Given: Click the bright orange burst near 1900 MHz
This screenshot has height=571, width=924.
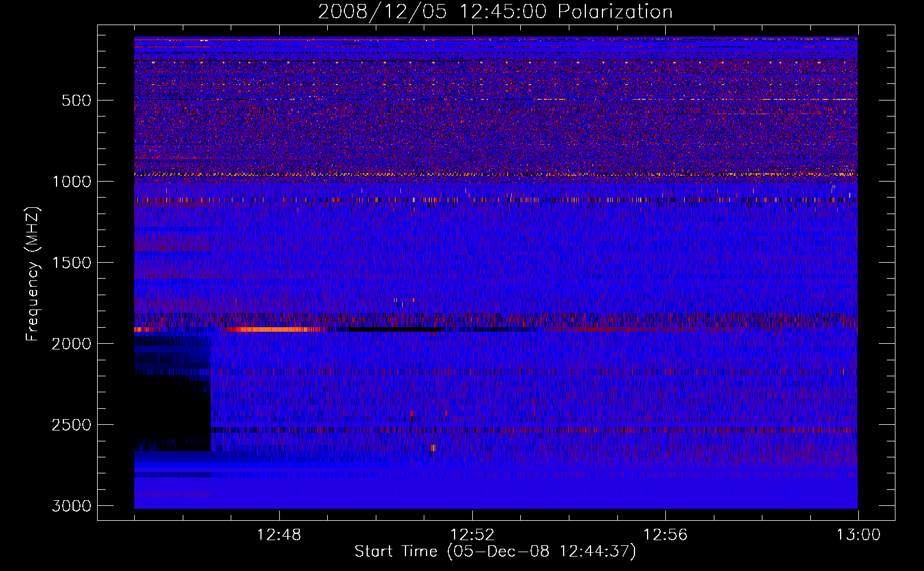Looking at the screenshot, I should 274,329.
